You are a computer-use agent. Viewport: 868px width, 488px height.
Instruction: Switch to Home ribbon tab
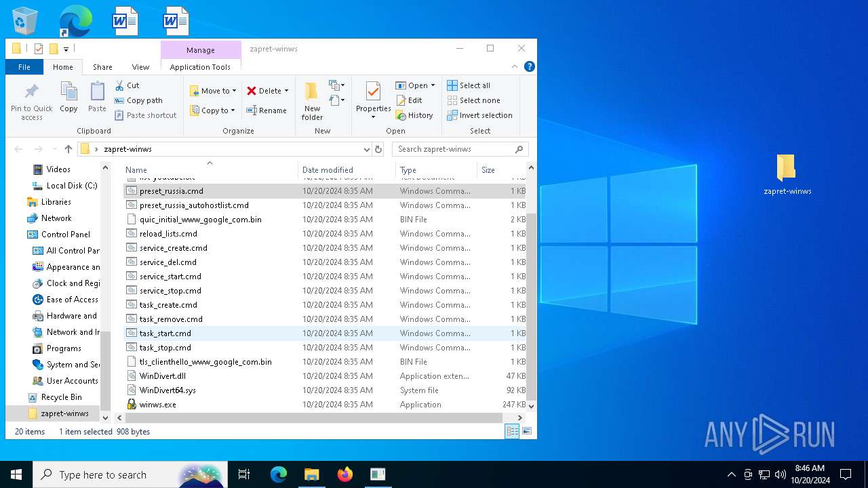63,67
